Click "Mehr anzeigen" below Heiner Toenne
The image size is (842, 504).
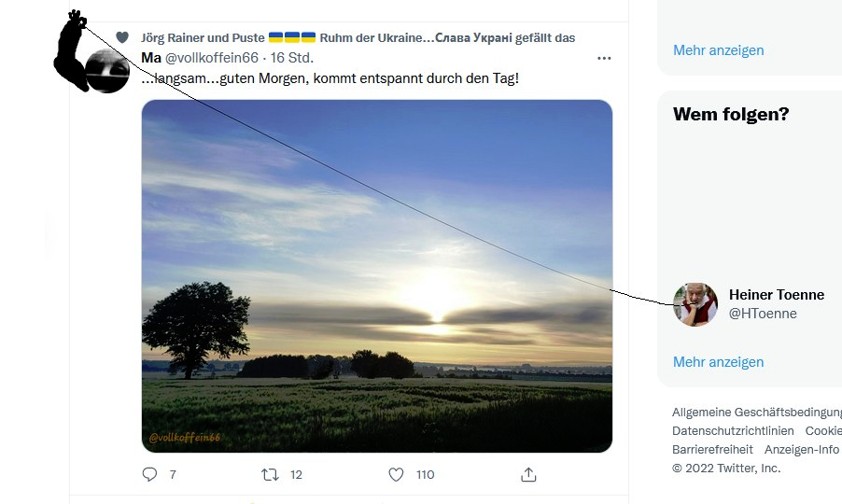(x=718, y=362)
